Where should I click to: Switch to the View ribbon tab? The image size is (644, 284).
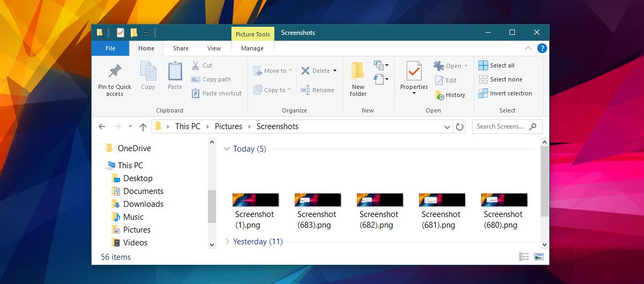214,48
